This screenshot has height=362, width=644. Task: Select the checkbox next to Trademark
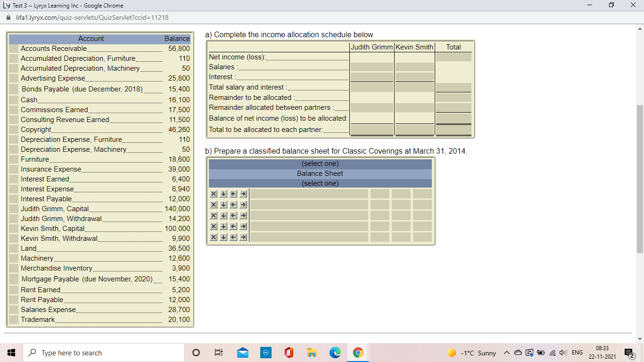[x=13, y=320]
